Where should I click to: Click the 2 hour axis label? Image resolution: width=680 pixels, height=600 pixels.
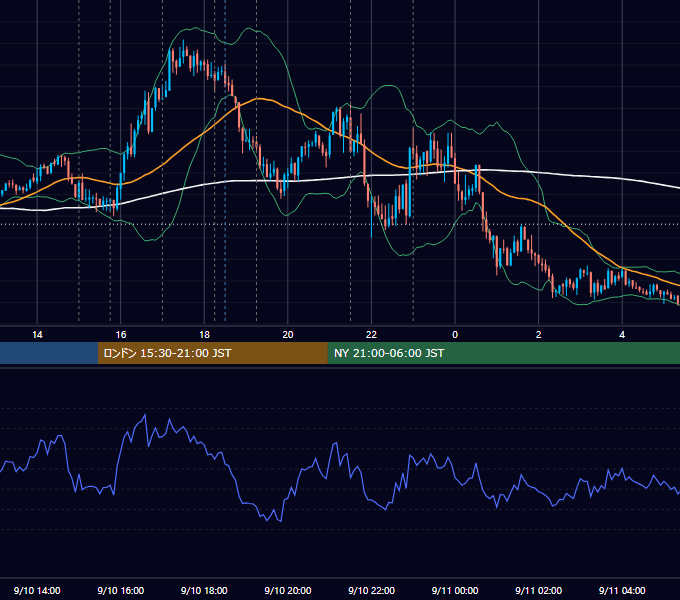point(539,335)
